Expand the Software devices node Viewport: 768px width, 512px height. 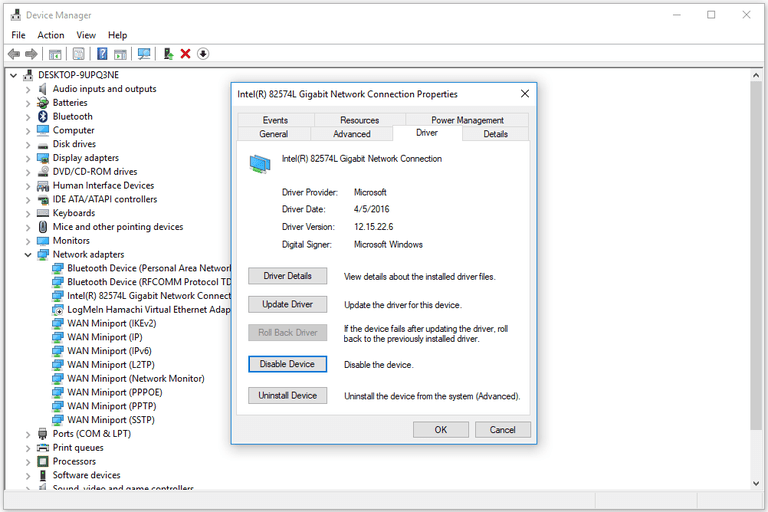pos(28,476)
